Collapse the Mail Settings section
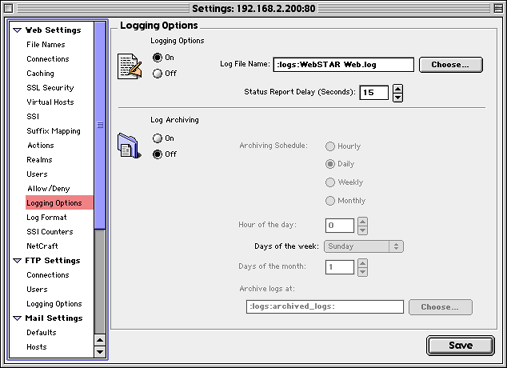Image resolution: width=507 pixels, height=368 pixels. 17,318
